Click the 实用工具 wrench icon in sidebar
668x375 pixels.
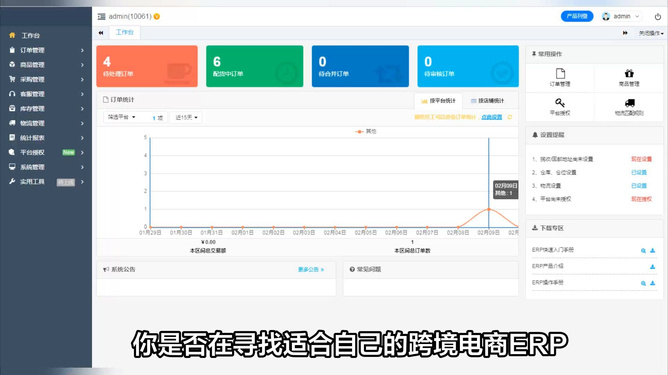click(x=12, y=182)
